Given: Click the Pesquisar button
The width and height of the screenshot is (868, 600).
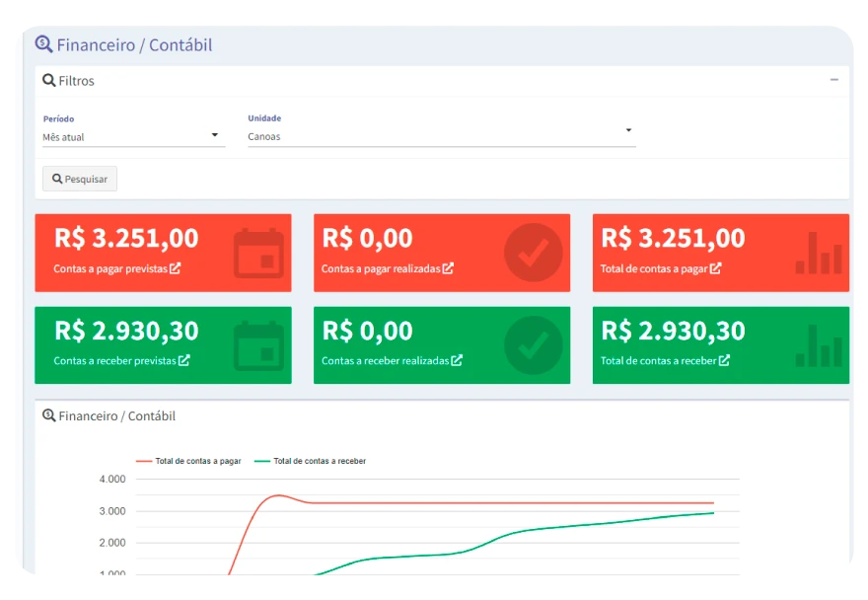Looking at the screenshot, I should coord(80,179).
